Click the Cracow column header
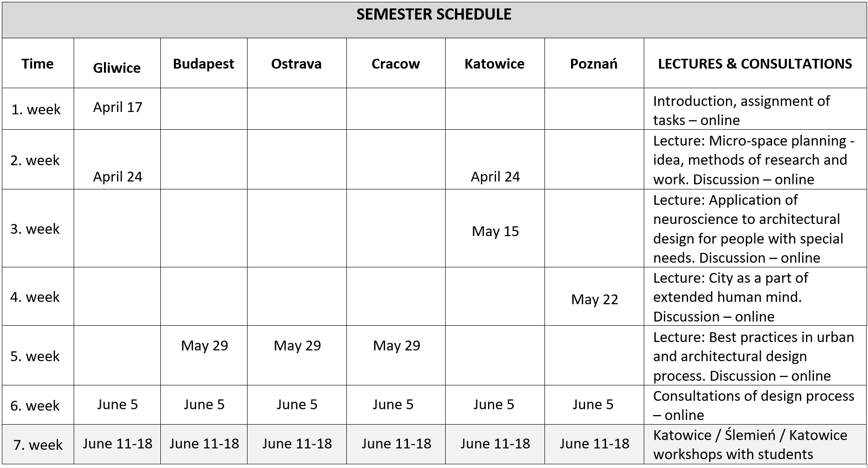The width and height of the screenshot is (868, 468). pos(395,63)
